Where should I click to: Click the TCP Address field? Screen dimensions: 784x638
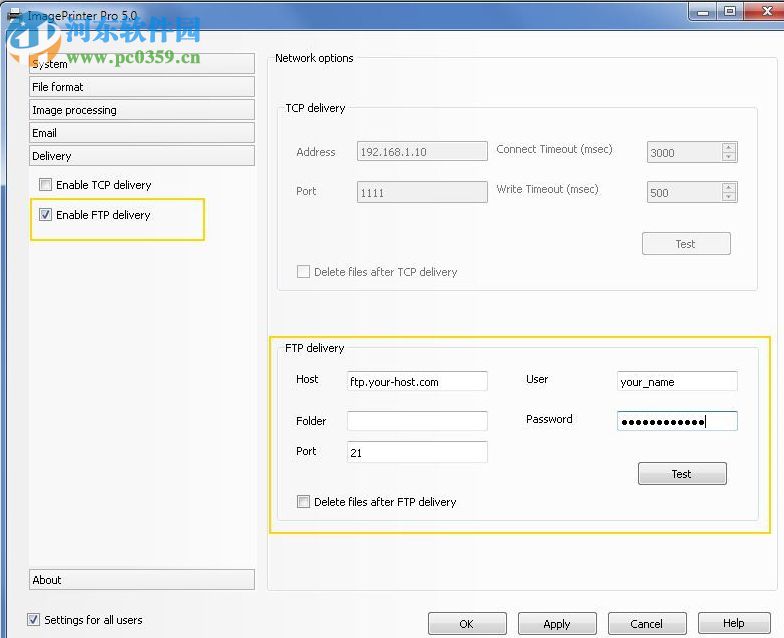point(422,152)
